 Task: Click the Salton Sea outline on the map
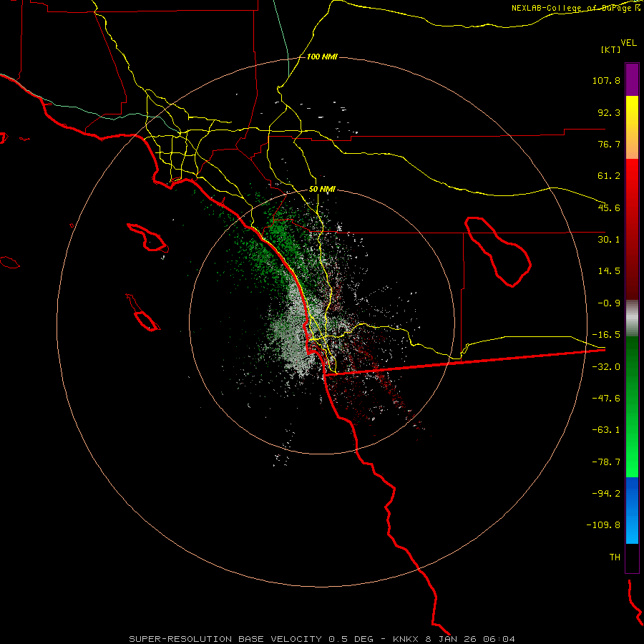pos(497,251)
